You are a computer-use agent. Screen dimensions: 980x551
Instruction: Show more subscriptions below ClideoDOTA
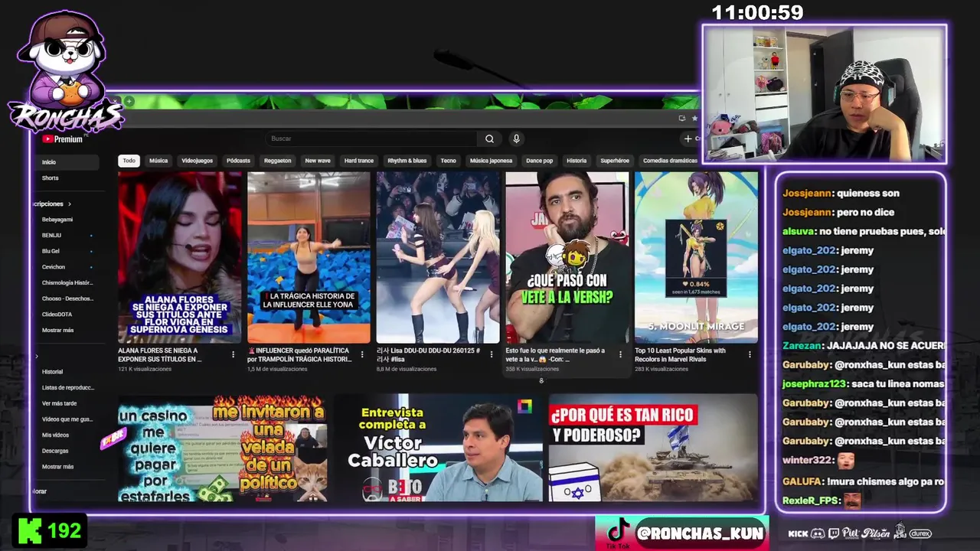[x=57, y=330]
